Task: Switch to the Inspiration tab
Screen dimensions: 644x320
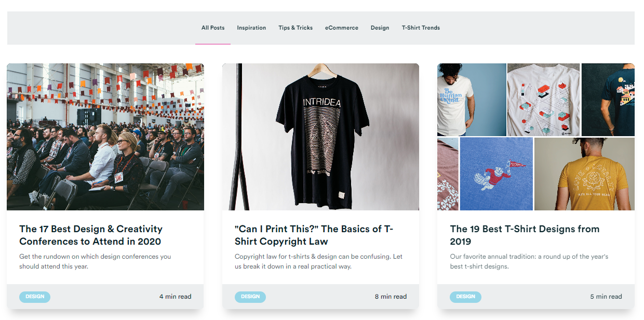Action: (251, 28)
